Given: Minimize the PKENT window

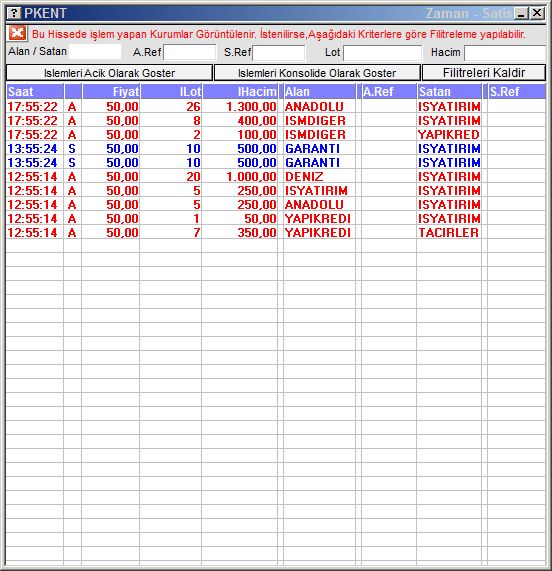Looking at the screenshot, I should (x=521, y=13).
